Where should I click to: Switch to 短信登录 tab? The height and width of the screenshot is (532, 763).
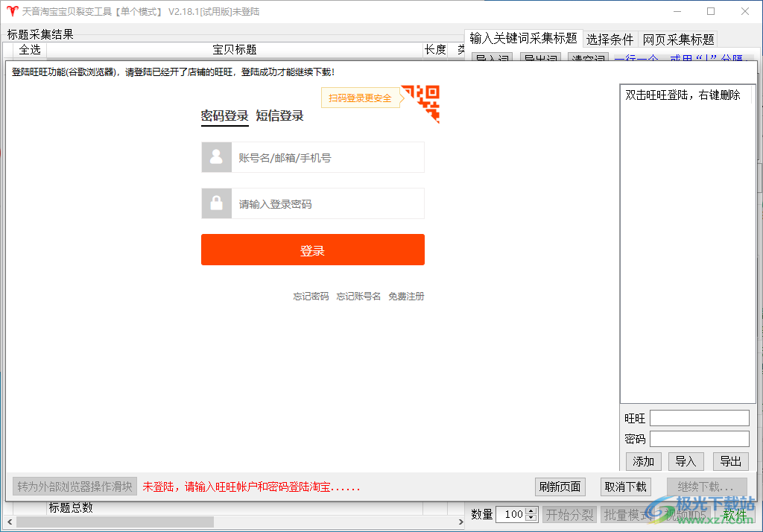point(280,115)
